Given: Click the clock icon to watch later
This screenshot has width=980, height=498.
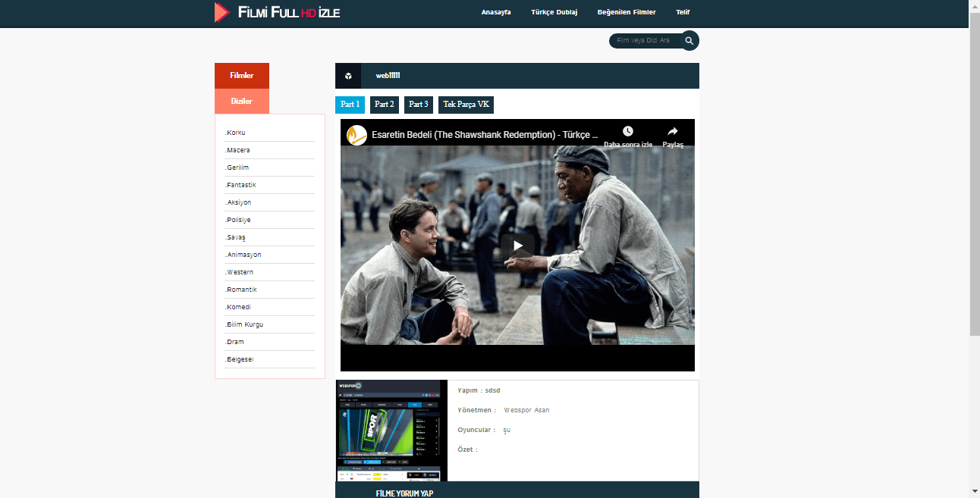Looking at the screenshot, I should (628, 131).
